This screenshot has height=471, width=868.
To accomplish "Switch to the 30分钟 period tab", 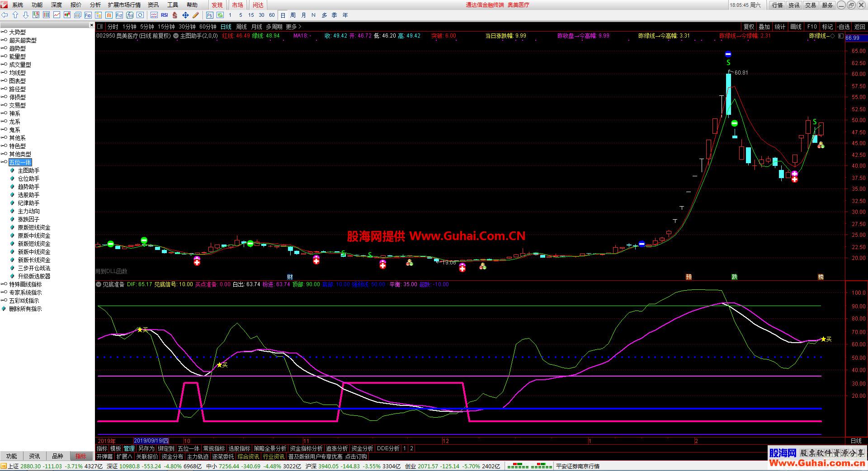I will [x=187, y=27].
